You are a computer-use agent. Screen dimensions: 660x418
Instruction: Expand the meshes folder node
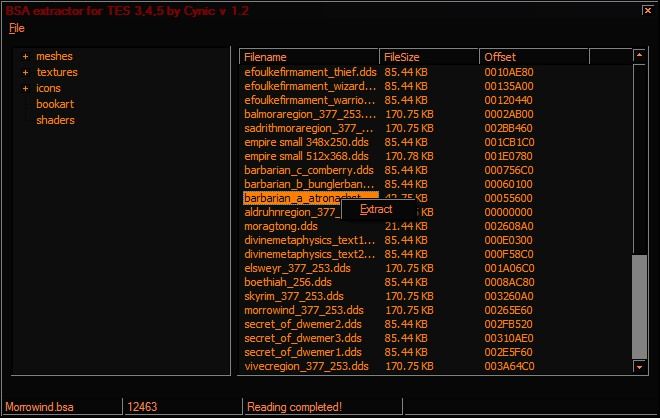26,56
